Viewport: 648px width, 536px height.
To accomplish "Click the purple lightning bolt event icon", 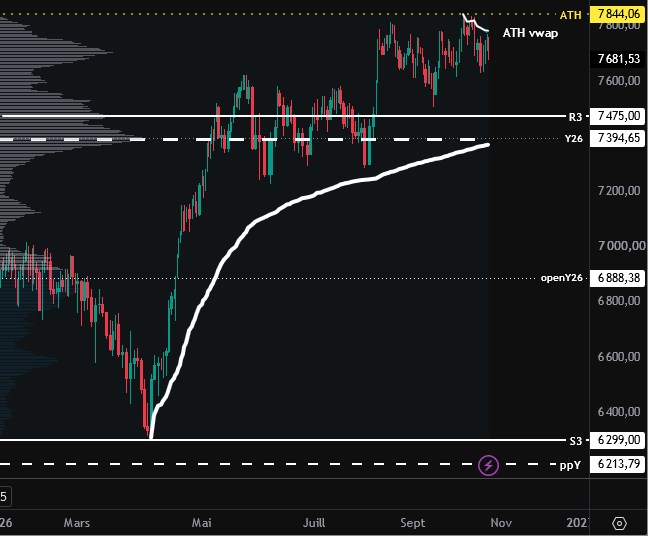I will (x=488, y=465).
